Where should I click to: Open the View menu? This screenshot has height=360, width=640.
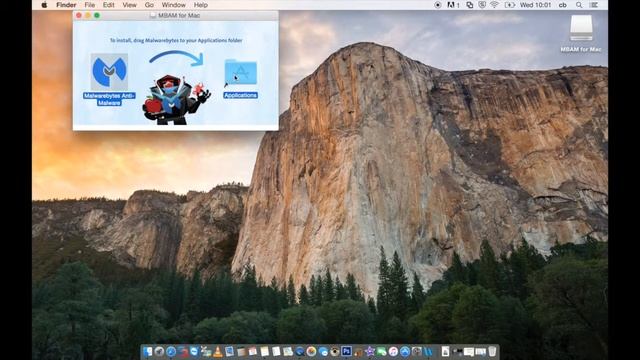point(129,5)
